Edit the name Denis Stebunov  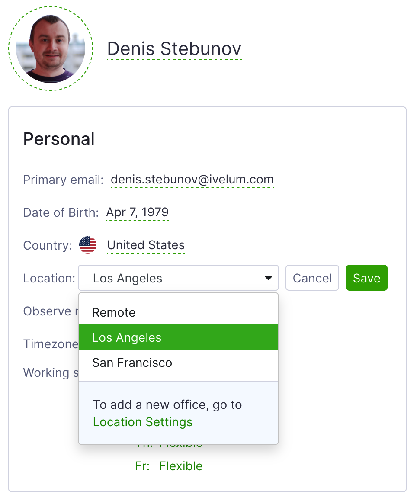click(x=174, y=49)
